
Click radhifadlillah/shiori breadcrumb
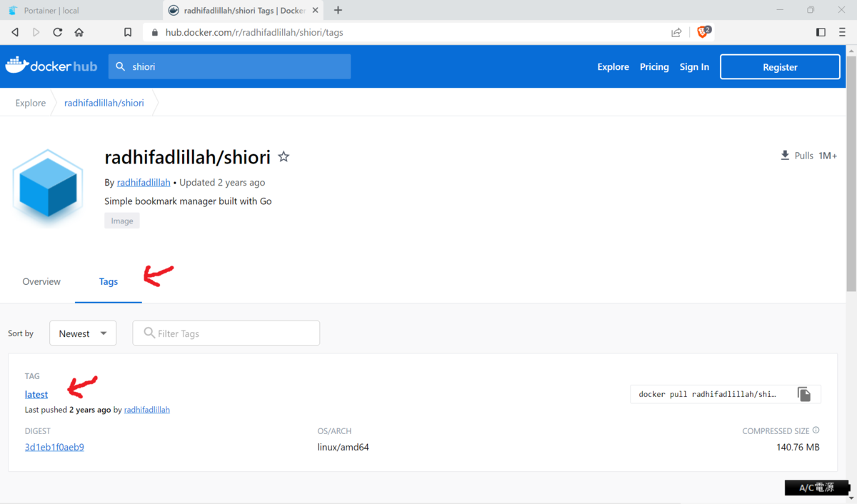(x=104, y=103)
